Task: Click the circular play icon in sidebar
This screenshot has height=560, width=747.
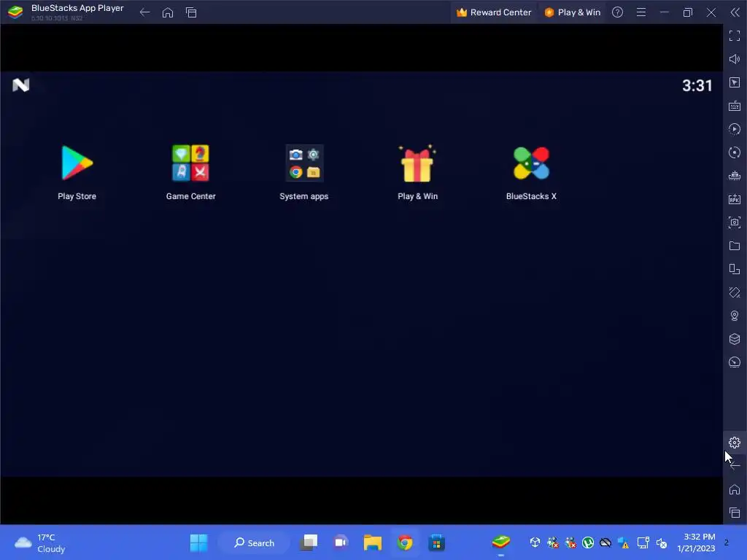Action: click(735, 129)
